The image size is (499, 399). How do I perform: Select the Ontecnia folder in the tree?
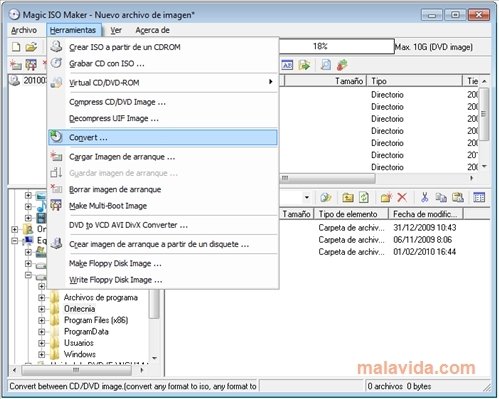(79, 309)
